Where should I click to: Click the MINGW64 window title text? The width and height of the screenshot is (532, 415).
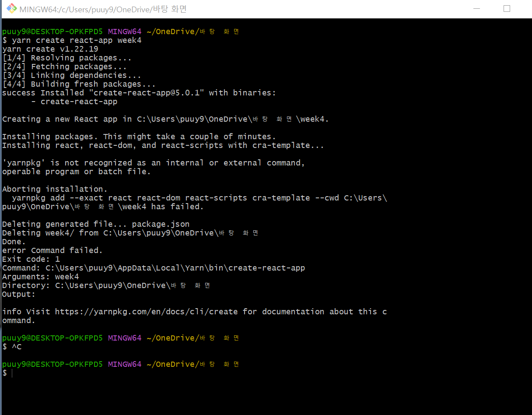tap(103, 9)
